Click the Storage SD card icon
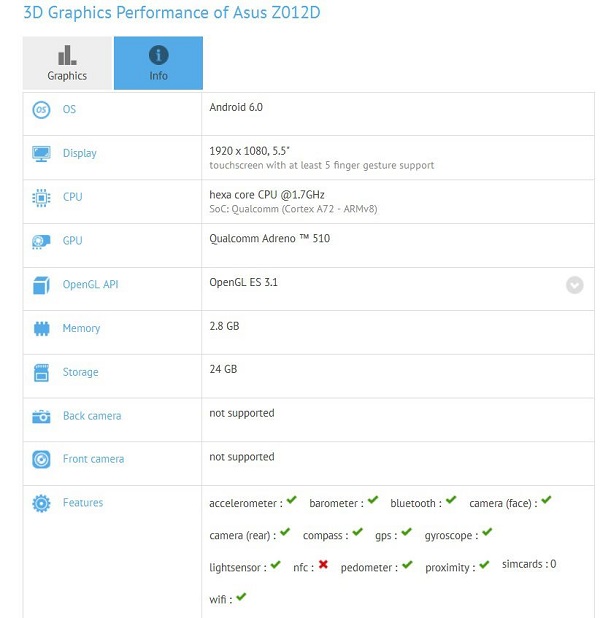This screenshot has height=618, width=600. (x=41, y=373)
